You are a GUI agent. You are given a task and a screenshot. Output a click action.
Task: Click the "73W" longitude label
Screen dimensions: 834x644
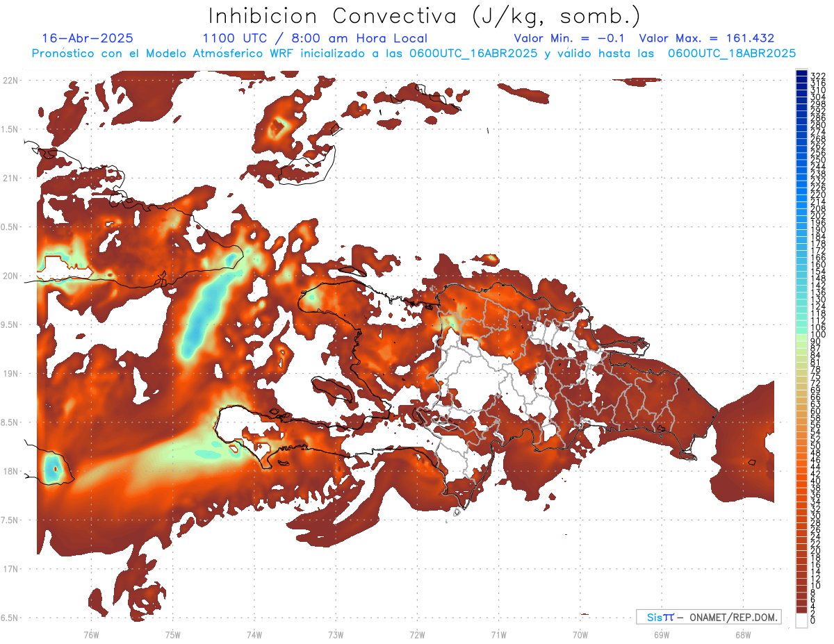336,634
